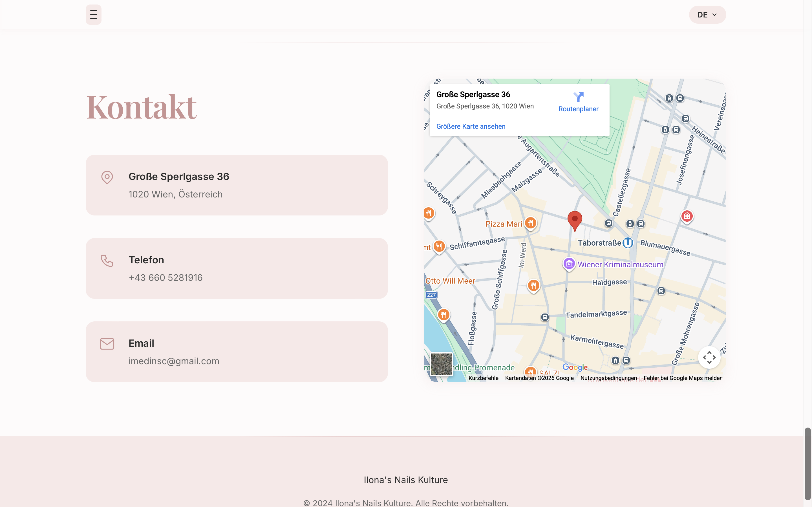Click Fehler bei Google Maps melden
The image size is (812, 507).
point(683,378)
